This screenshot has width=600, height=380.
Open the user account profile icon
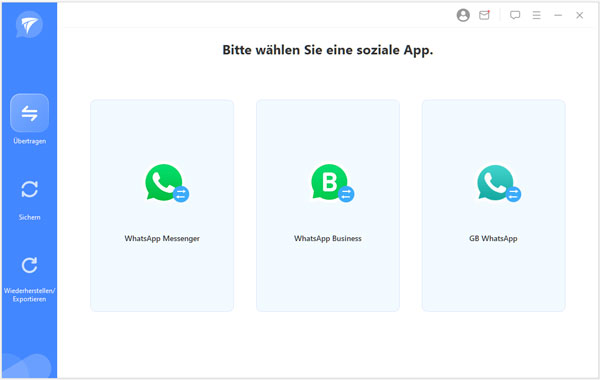coord(463,15)
